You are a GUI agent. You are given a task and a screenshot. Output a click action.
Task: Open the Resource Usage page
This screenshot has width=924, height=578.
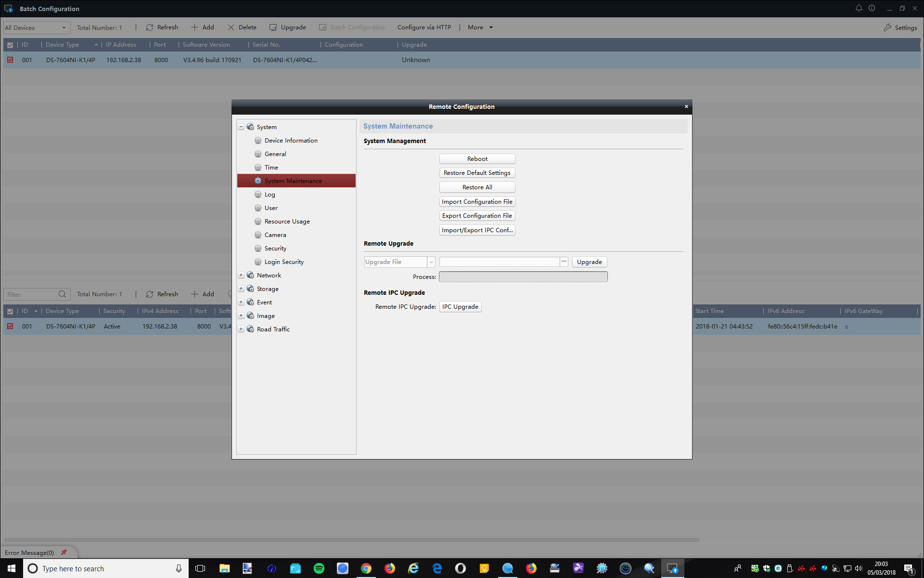click(287, 221)
